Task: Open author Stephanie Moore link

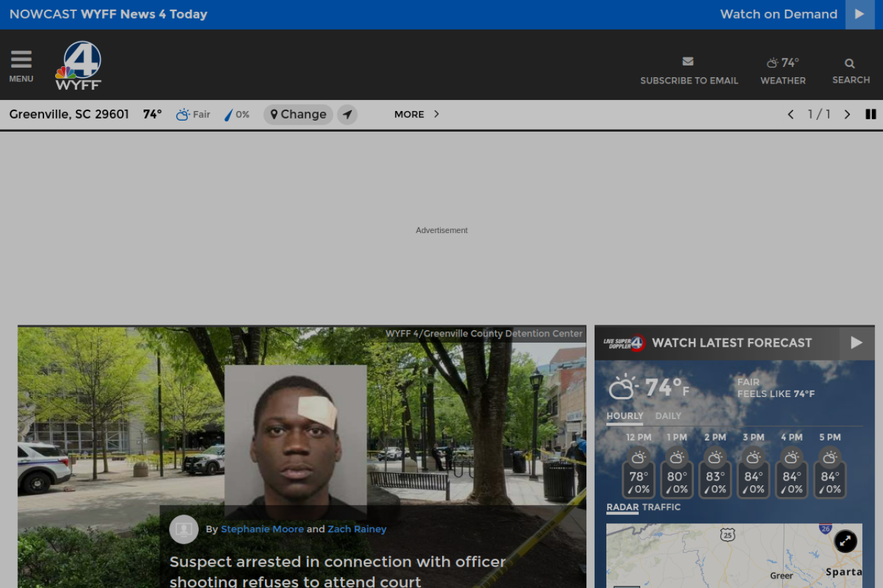Action: click(262, 529)
